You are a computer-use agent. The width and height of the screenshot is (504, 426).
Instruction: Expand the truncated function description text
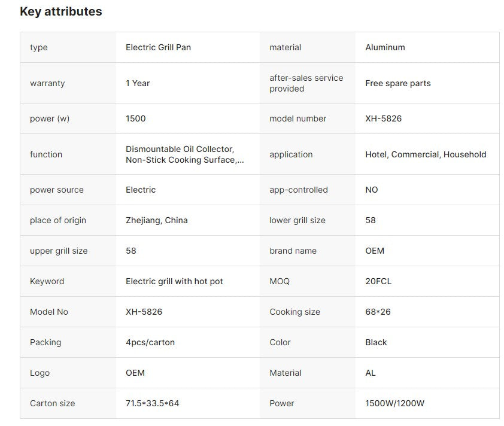coord(185,154)
